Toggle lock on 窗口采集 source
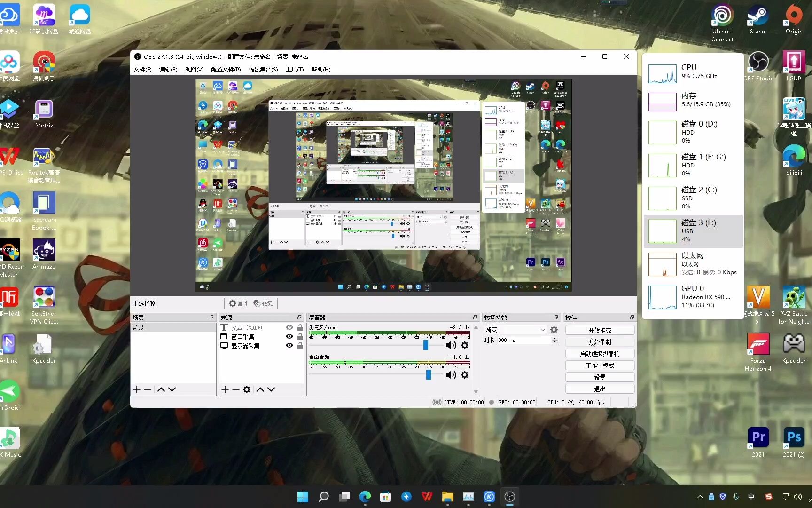This screenshot has width=812, height=508. (x=300, y=336)
